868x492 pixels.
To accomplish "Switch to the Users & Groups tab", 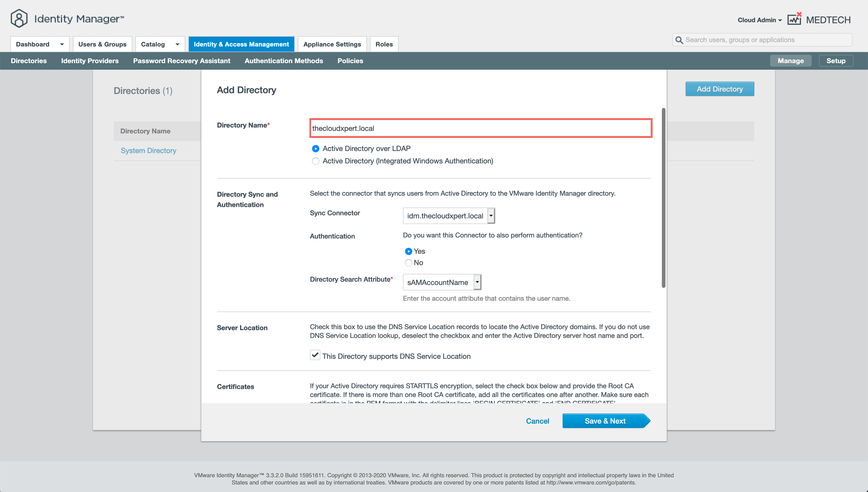I will click(102, 44).
